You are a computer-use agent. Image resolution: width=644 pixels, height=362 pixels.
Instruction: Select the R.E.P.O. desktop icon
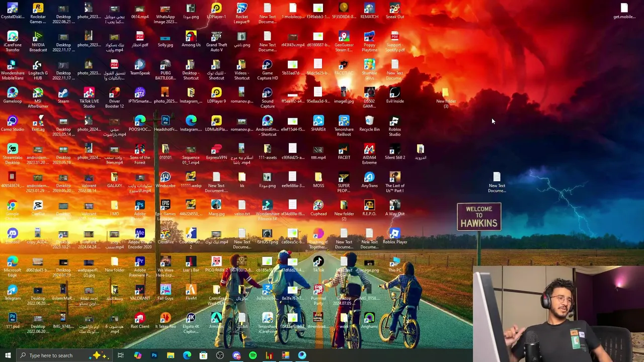(369, 208)
